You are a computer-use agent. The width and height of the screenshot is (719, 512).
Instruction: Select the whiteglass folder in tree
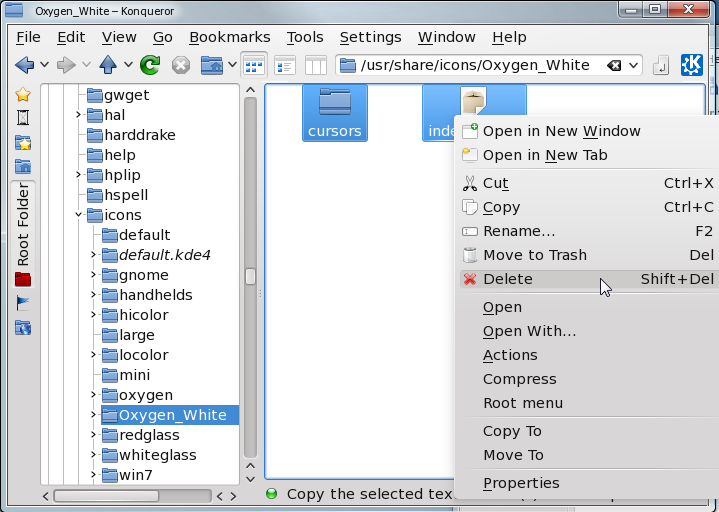click(x=149, y=455)
